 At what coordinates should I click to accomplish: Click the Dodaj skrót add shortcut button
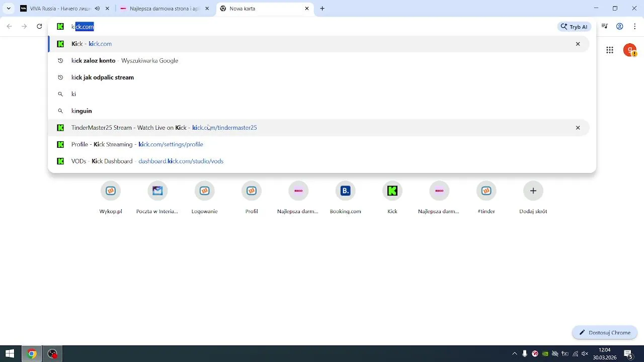533,198
